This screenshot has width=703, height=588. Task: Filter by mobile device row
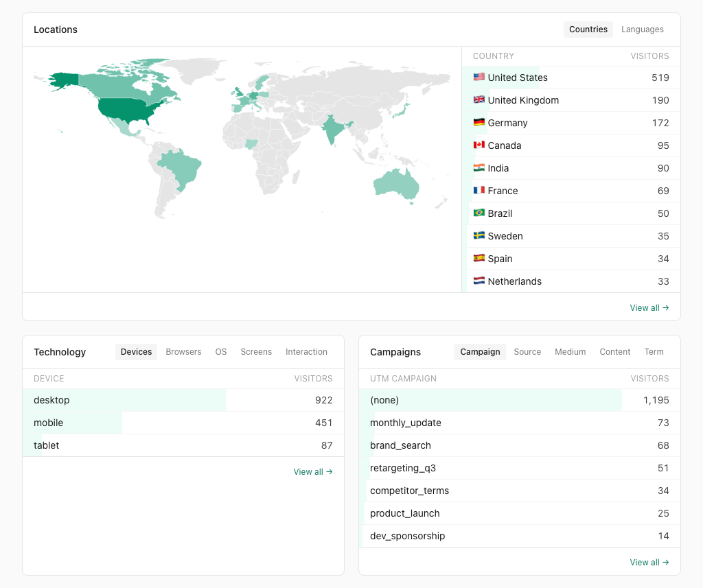183,423
